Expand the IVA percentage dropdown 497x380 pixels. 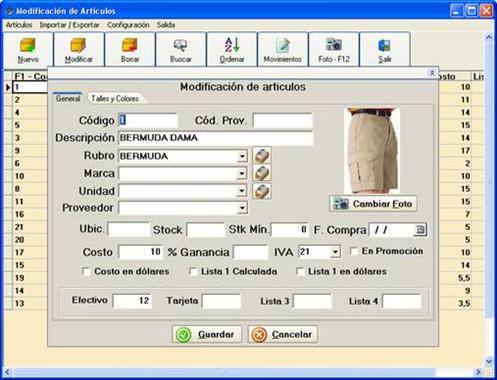click(335, 252)
